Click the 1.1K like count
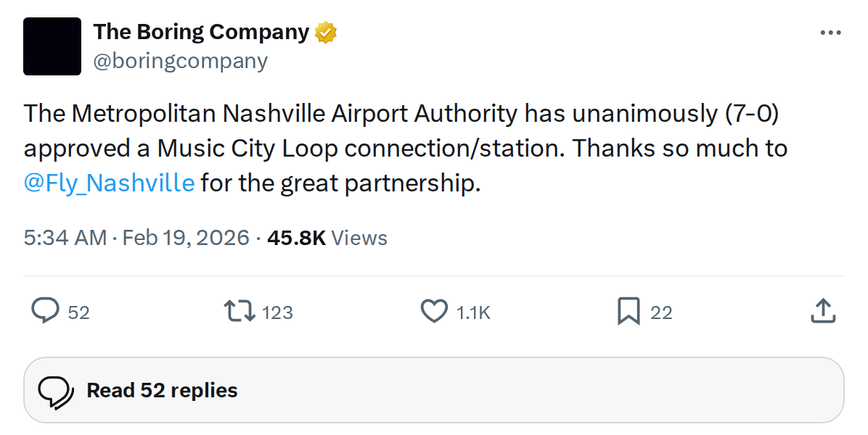The width and height of the screenshot is (868, 435). (x=472, y=312)
